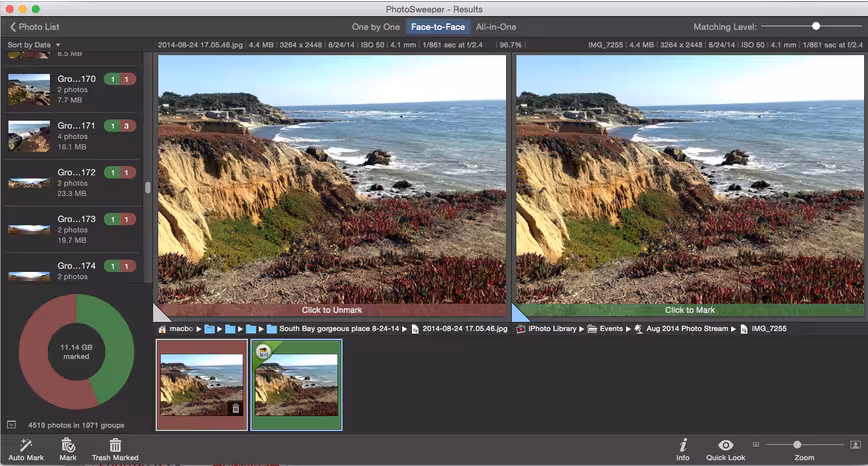Switch to One by One view
This screenshot has height=466, width=868.
pos(375,27)
